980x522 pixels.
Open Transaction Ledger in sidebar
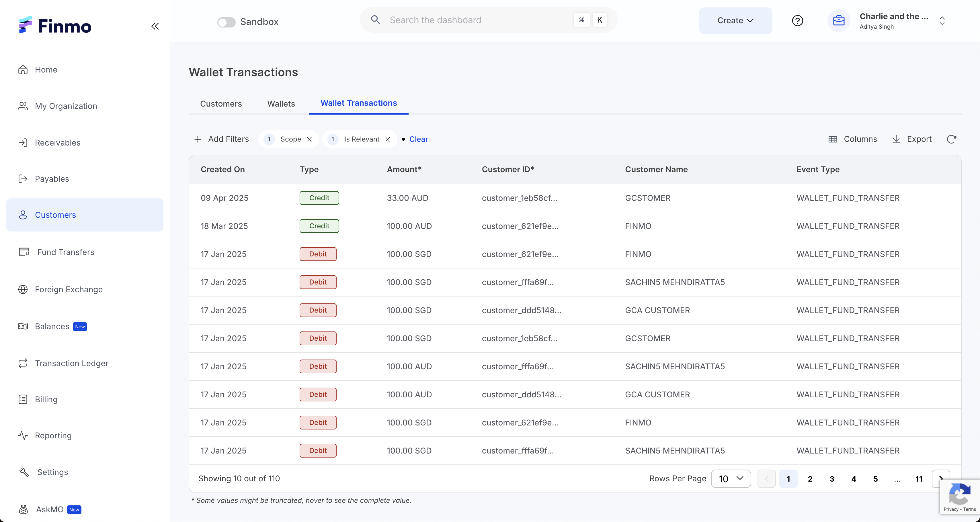coord(71,363)
